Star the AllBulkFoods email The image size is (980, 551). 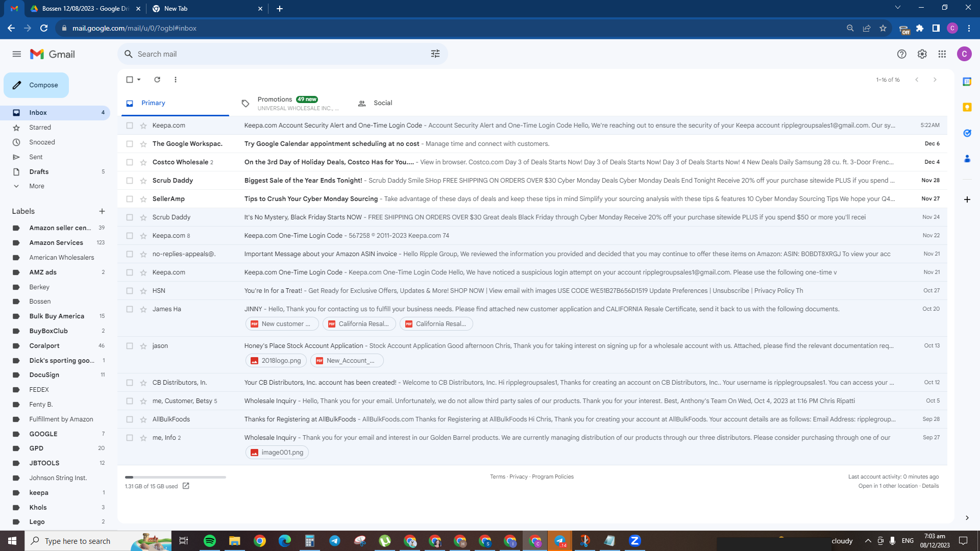click(x=143, y=419)
